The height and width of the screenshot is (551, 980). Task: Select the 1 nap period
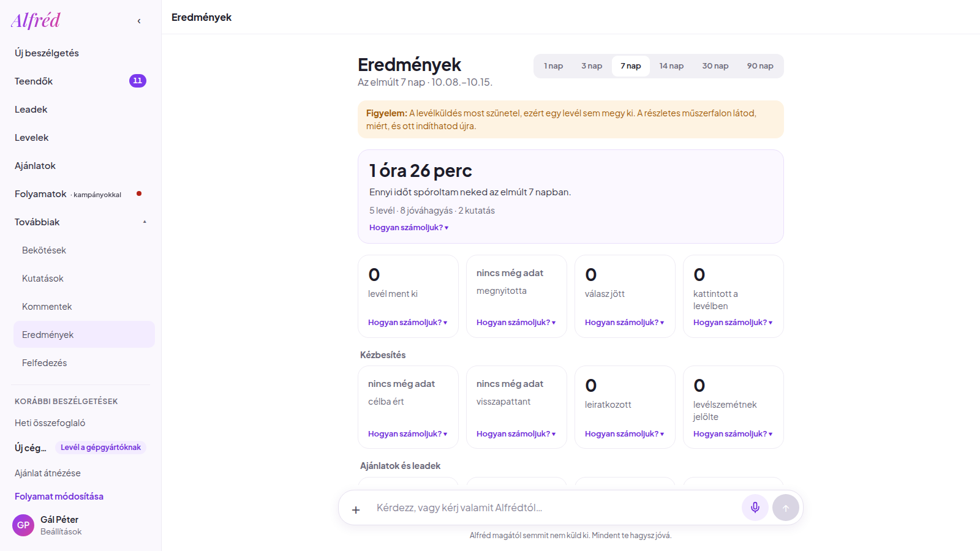[x=554, y=66]
